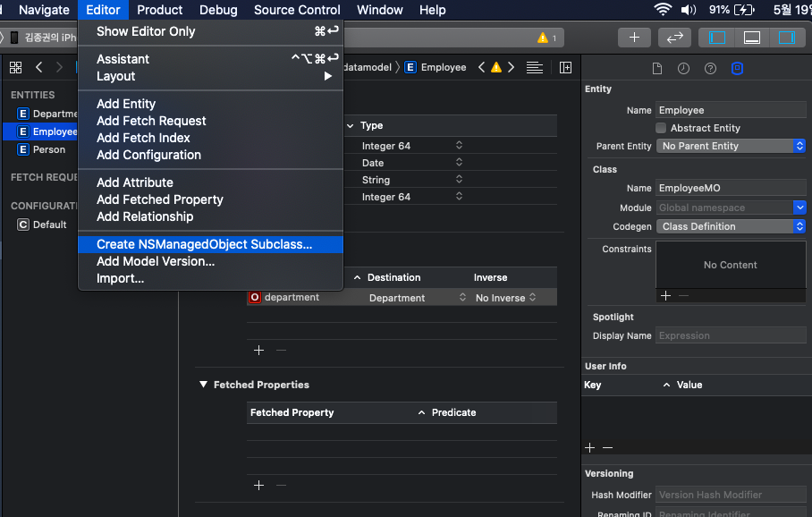
Task: Open the editor options lines menu
Action: [x=535, y=67]
